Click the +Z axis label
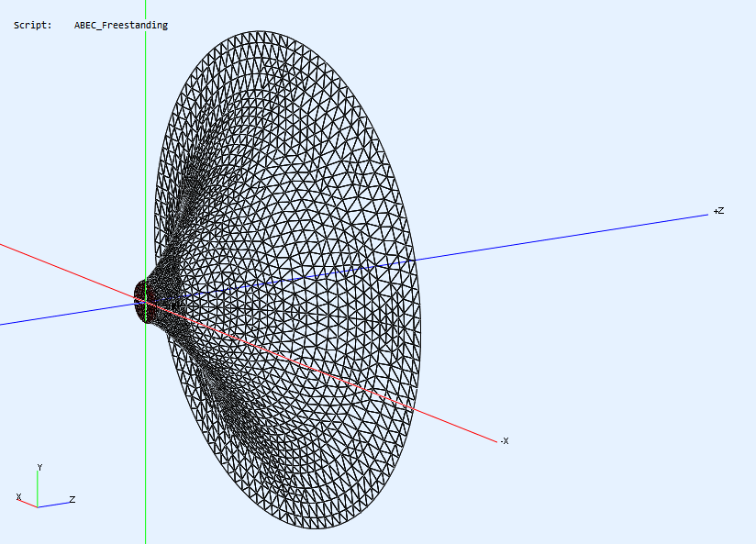This screenshot has width=756, height=544. coord(718,211)
